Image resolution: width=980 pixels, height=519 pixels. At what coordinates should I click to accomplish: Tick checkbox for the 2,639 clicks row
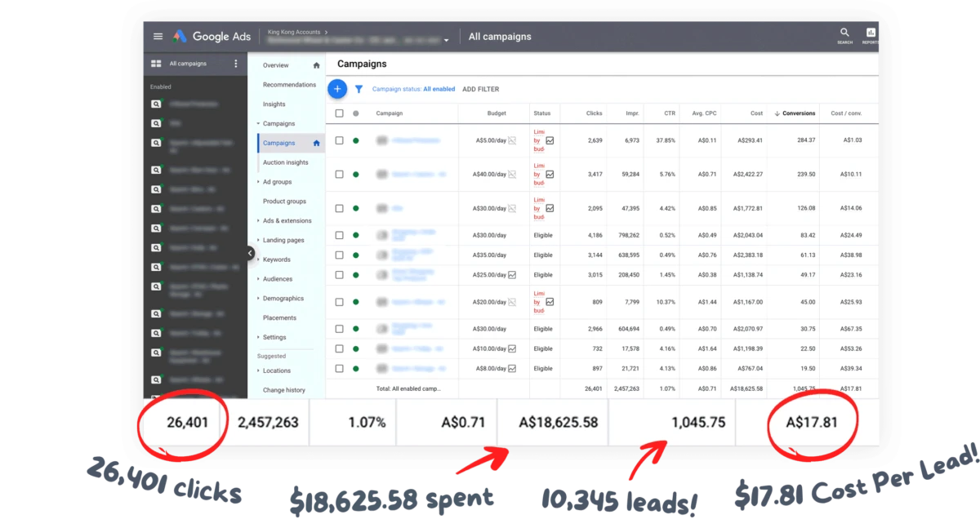tap(340, 140)
